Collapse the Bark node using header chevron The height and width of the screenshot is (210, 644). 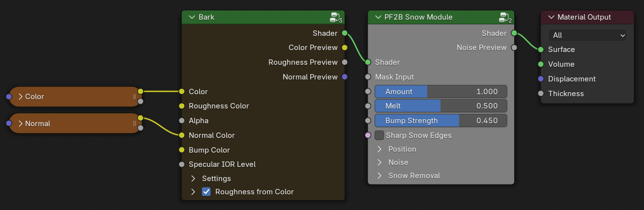[x=192, y=17]
